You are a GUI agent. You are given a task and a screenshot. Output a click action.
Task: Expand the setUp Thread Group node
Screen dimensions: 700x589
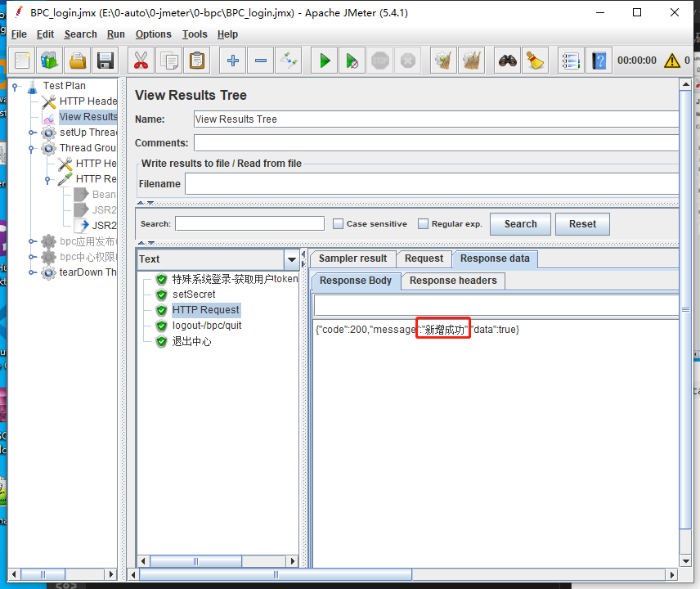32,133
